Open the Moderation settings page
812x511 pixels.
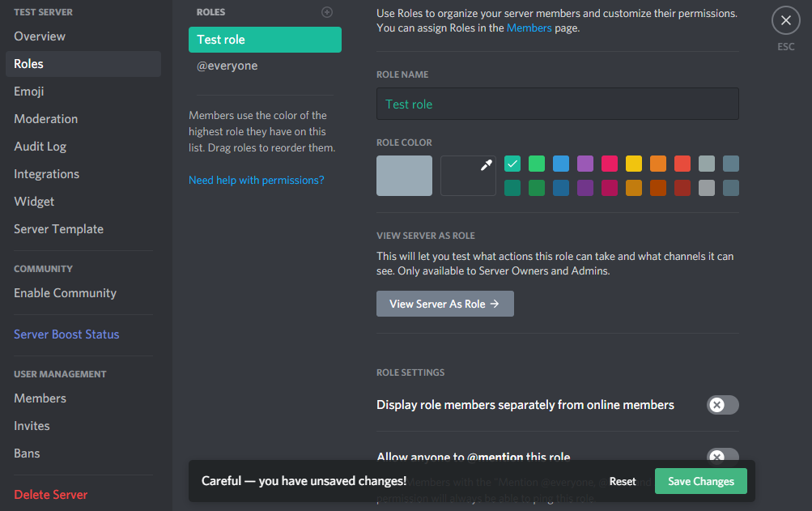point(83,119)
